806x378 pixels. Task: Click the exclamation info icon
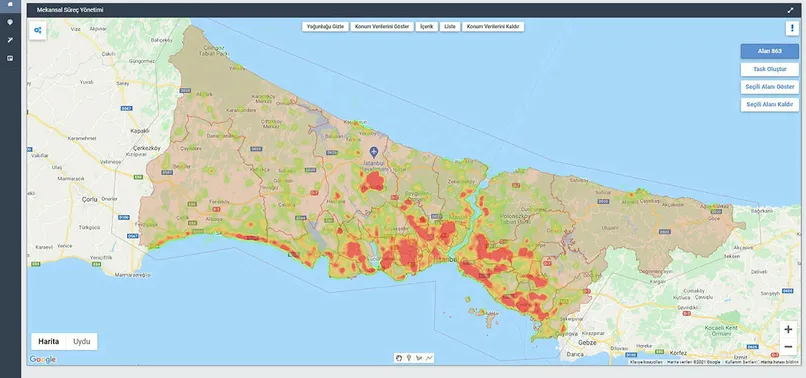[792, 28]
